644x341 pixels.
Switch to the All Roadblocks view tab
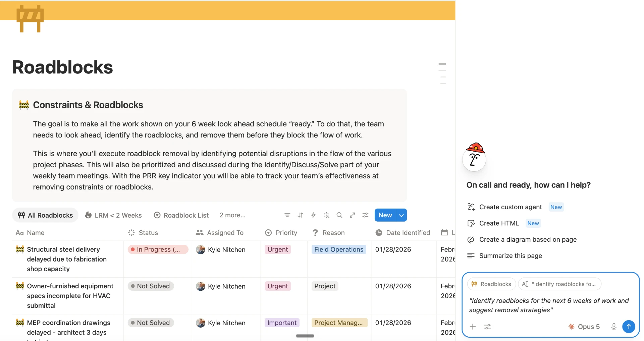coord(45,215)
